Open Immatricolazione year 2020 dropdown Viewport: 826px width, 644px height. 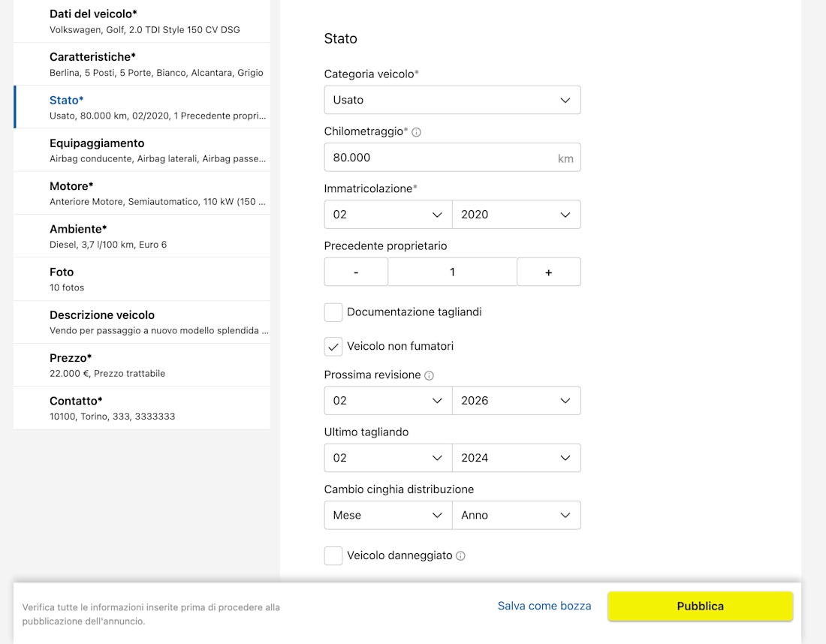(x=516, y=215)
